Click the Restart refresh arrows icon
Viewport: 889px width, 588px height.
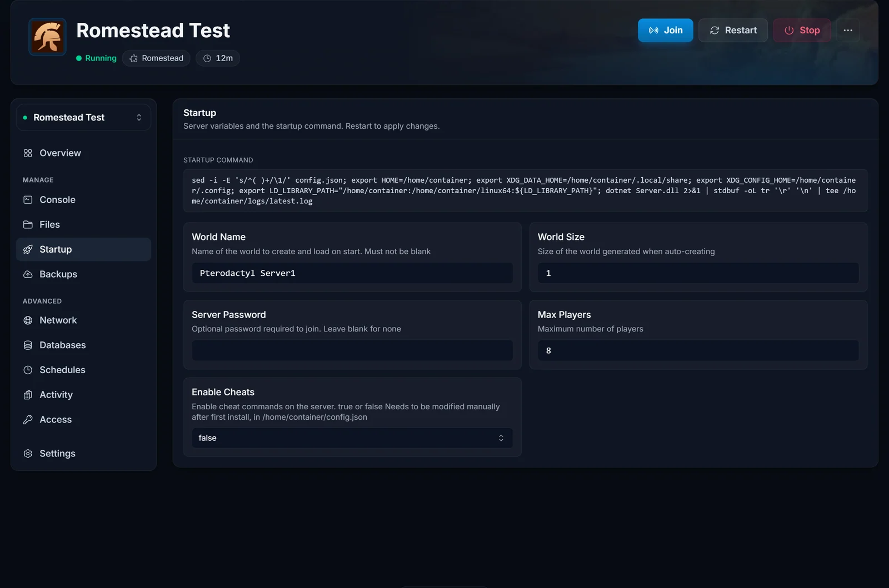point(715,31)
